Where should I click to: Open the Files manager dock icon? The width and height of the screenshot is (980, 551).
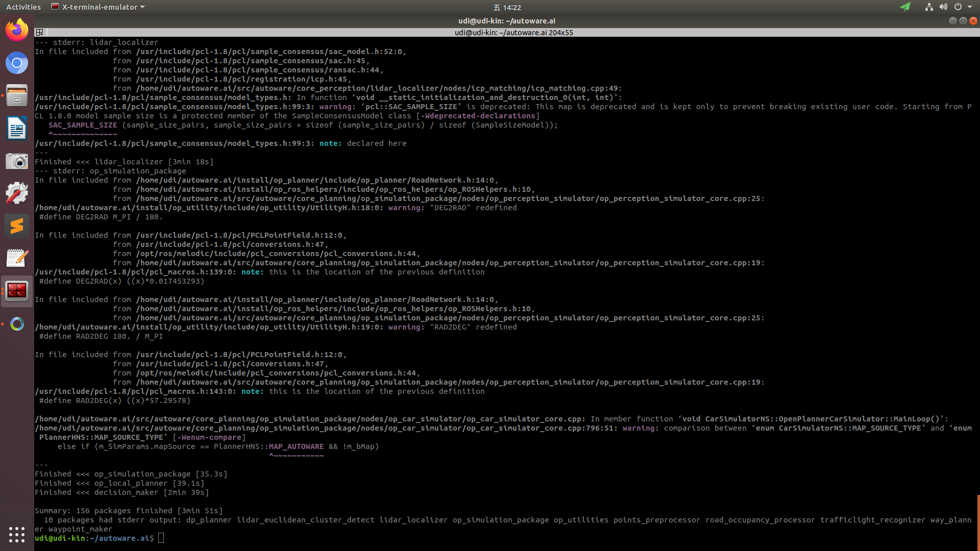click(x=17, y=95)
